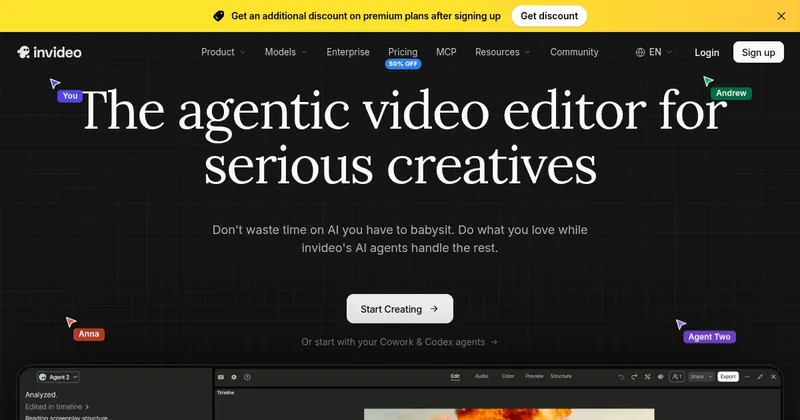Open the Pricing menu item

[x=403, y=52]
